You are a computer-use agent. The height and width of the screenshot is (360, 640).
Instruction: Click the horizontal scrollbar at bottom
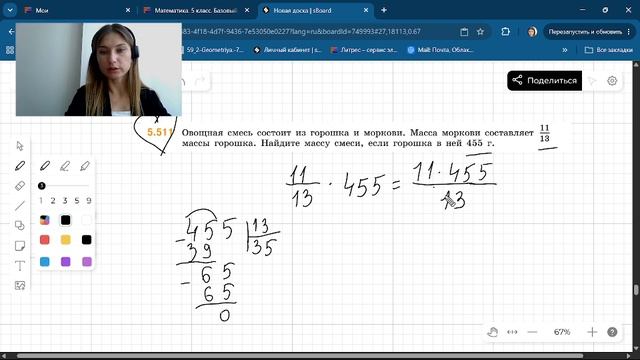point(300,356)
